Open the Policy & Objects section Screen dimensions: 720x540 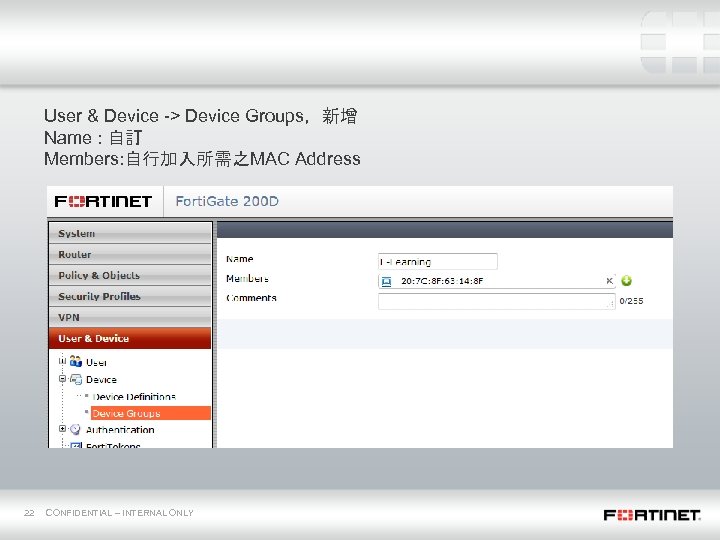pos(130,276)
